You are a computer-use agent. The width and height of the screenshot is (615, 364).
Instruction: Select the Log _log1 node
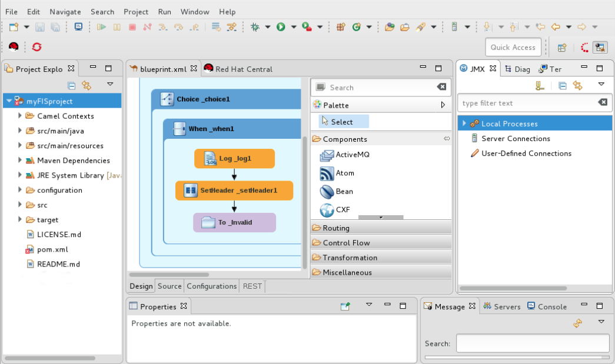(234, 159)
